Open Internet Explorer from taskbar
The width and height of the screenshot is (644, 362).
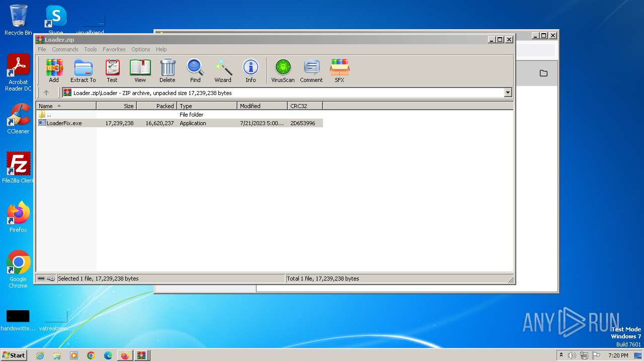(x=40, y=355)
